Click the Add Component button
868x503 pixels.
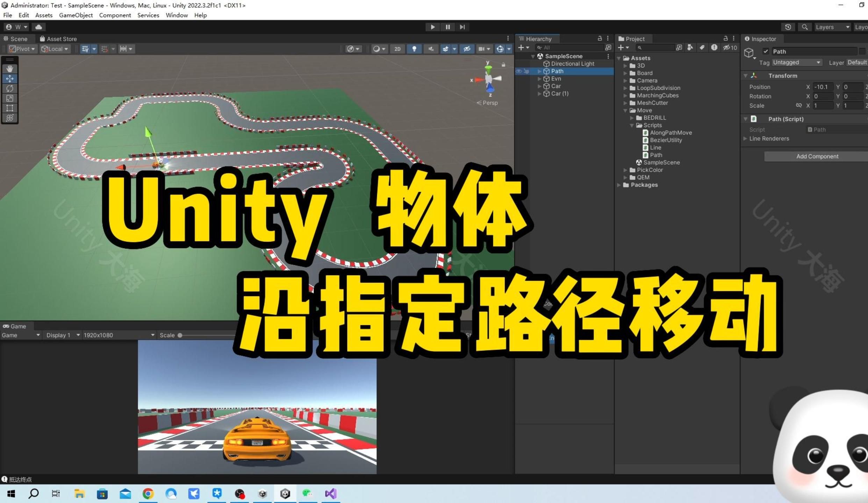coord(817,156)
